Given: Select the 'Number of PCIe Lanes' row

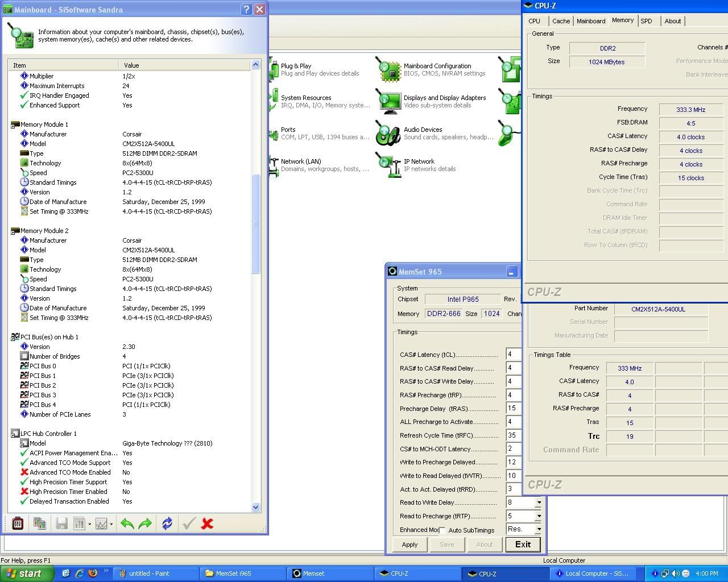Looking at the screenshot, I should 130,414.
